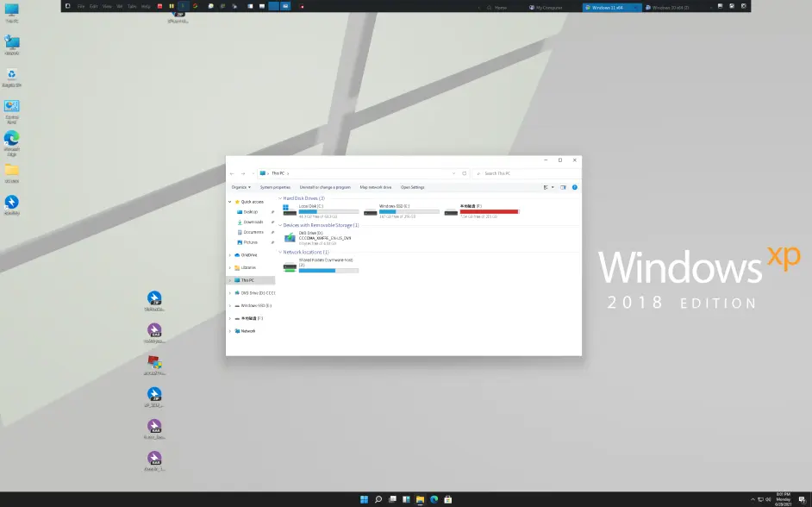Click the red VMware power button
812x507 pixels.
coord(159,6)
